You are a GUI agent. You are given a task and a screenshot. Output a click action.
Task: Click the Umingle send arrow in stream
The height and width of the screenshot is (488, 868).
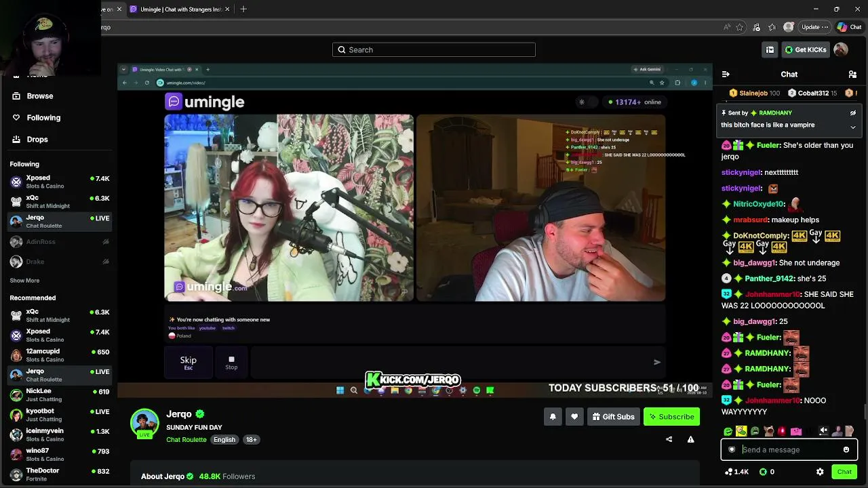(656, 362)
